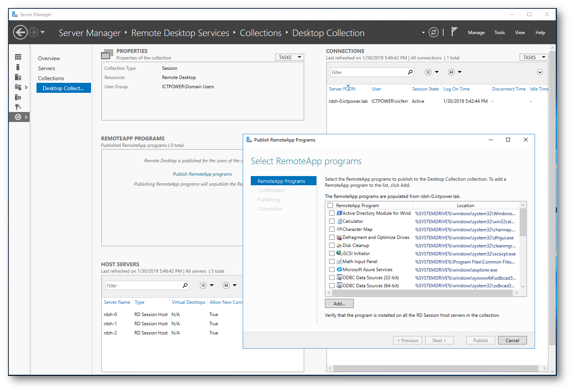The height and width of the screenshot is (392, 573).
Task: Open the Tools menu
Action: (x=500, y=33)
